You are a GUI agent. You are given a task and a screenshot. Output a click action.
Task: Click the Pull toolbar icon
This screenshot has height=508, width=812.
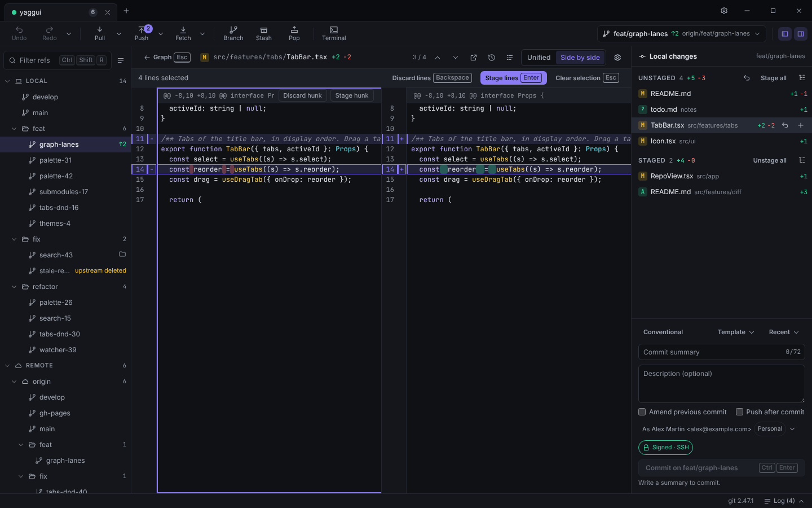(x=100, y=33)
